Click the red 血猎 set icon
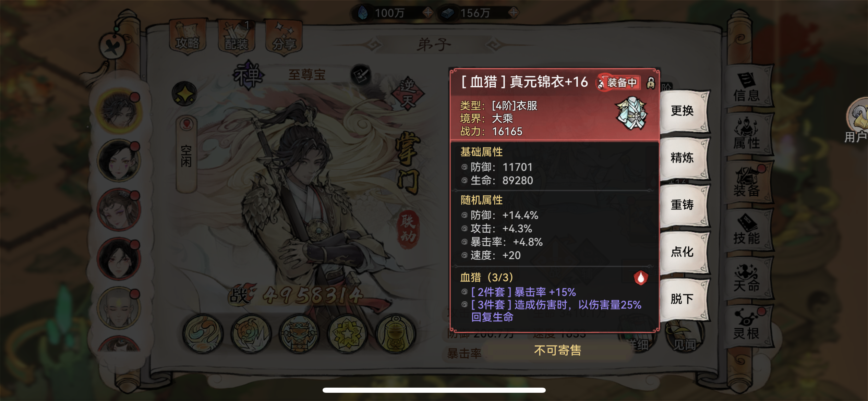This screenshot has height=401, width=868. pyautogui.click(x=640, y=278)
